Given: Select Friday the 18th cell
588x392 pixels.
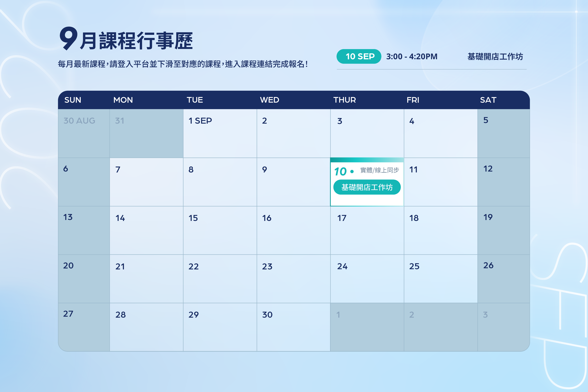Looking at the screenshot, I should tap(441, 230).
